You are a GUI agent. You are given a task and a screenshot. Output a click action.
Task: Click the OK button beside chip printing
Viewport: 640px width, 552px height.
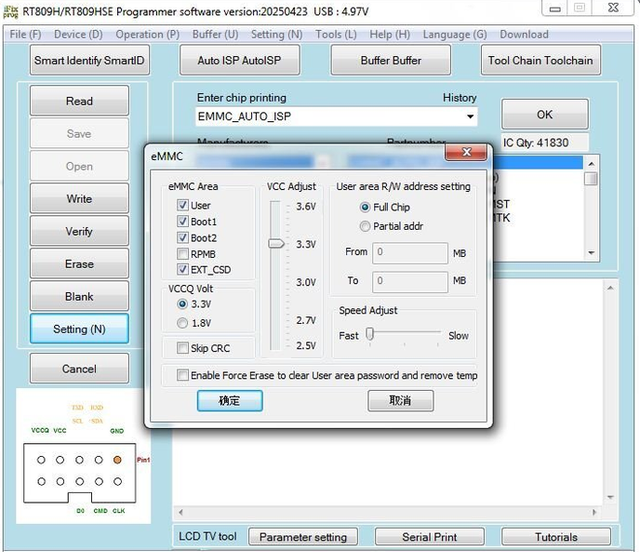(x=545, y=114)
